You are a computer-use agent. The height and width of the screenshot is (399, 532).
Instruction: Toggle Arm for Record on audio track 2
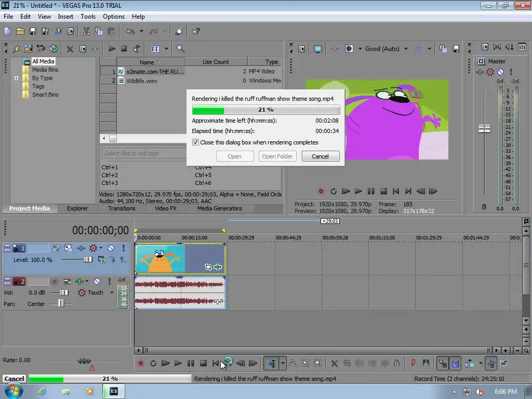point(54,281)
